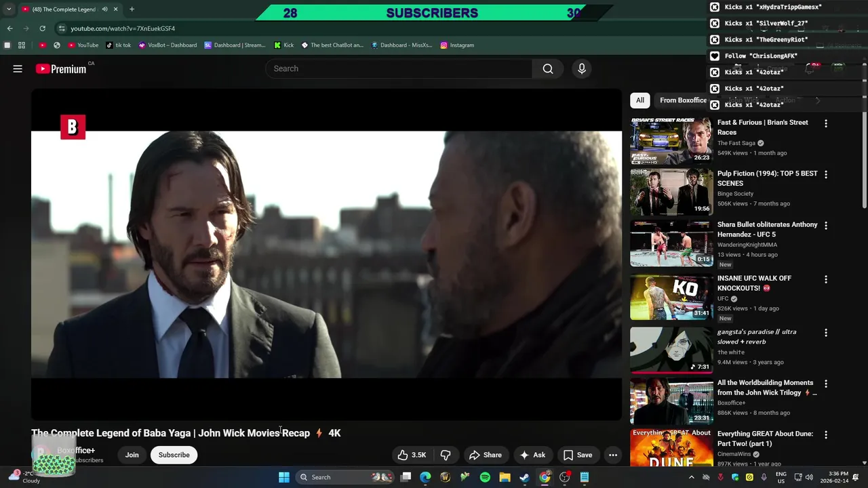The image size is (868, 488).
Task: Open options for Shara Bullet video
Action: 826,225
